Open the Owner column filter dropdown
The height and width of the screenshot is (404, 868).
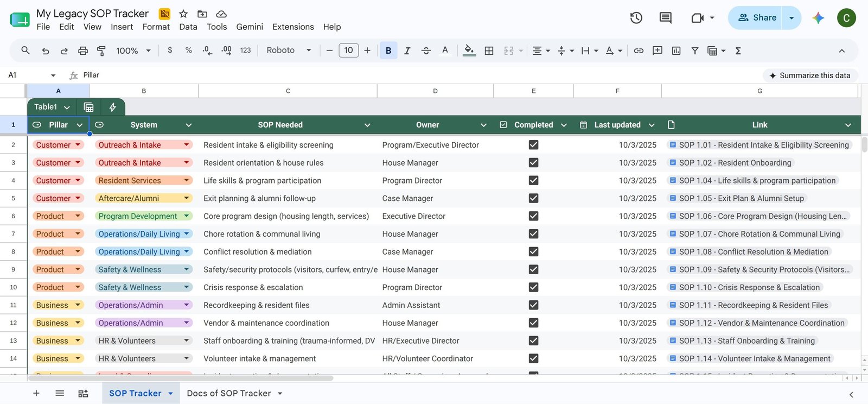[x=483, y=125]
